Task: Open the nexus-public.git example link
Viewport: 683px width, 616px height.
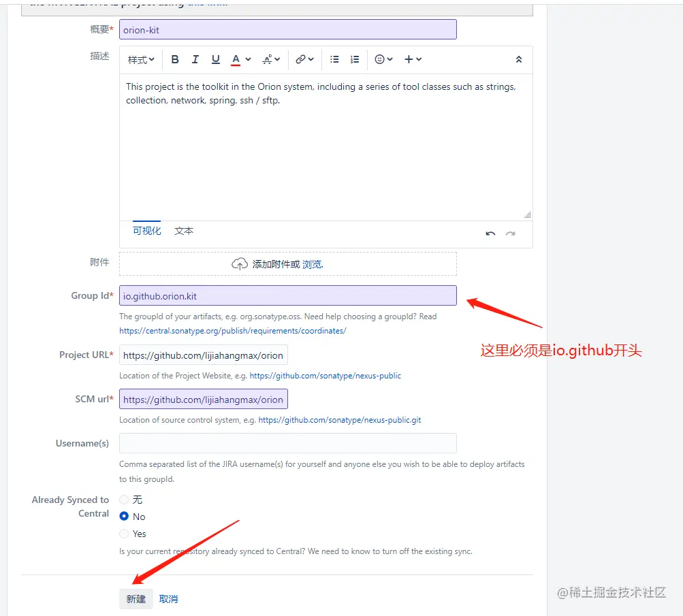Action: point(339,420)
